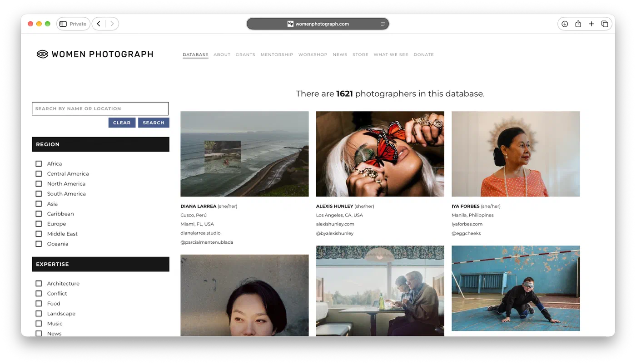Open Diana Larrea's coastline photo thumbnail
This screenshot has width=636, height=364.
click(244, 154)
